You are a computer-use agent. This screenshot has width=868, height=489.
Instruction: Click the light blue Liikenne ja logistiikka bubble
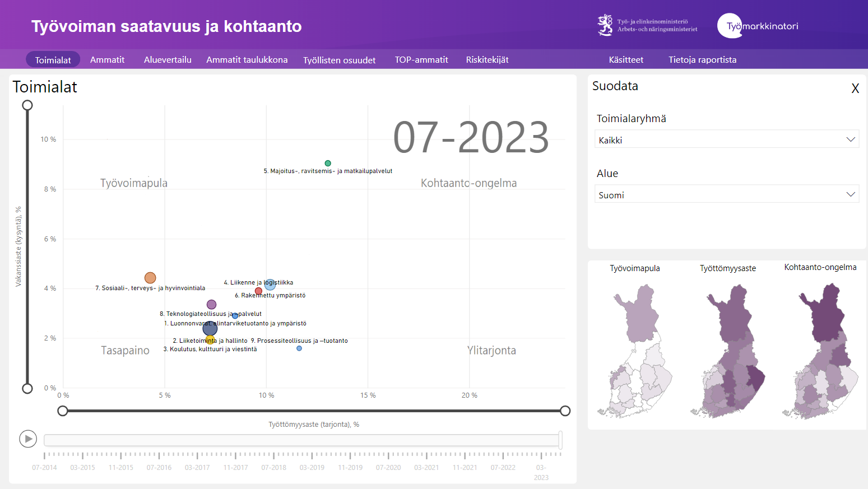coord(270,285)
